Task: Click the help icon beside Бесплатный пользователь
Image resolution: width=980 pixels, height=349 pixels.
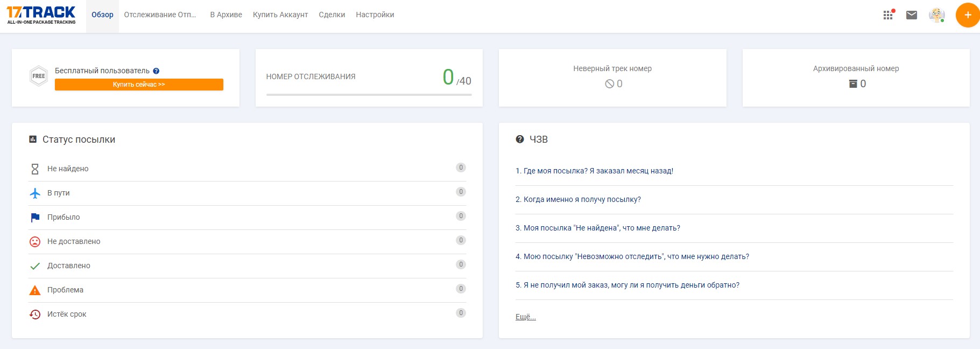Action: tap(156, 71)
